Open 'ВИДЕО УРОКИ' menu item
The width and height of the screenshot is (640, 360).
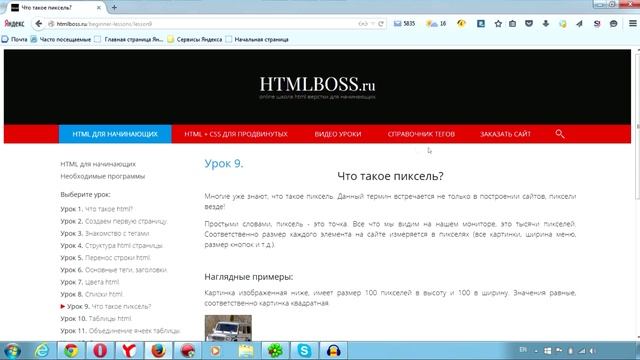click(x=338, y=134)
